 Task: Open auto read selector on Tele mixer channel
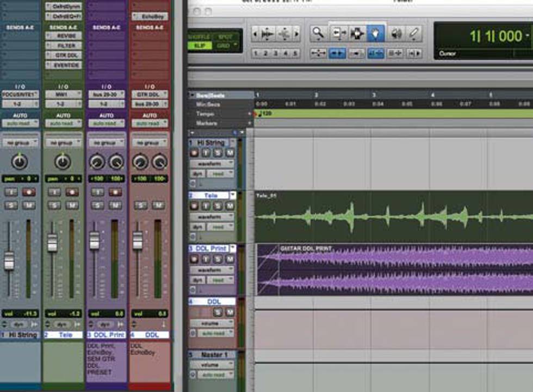point(63,123)
